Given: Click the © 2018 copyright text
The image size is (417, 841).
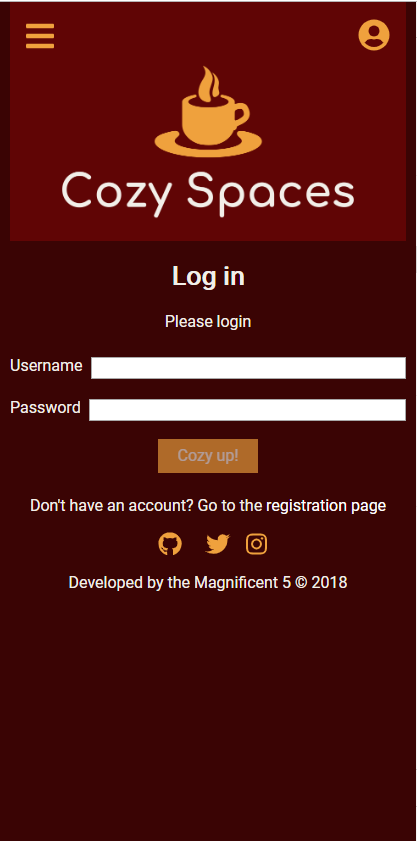Looking at the screenshot, I should pos(321,582).
